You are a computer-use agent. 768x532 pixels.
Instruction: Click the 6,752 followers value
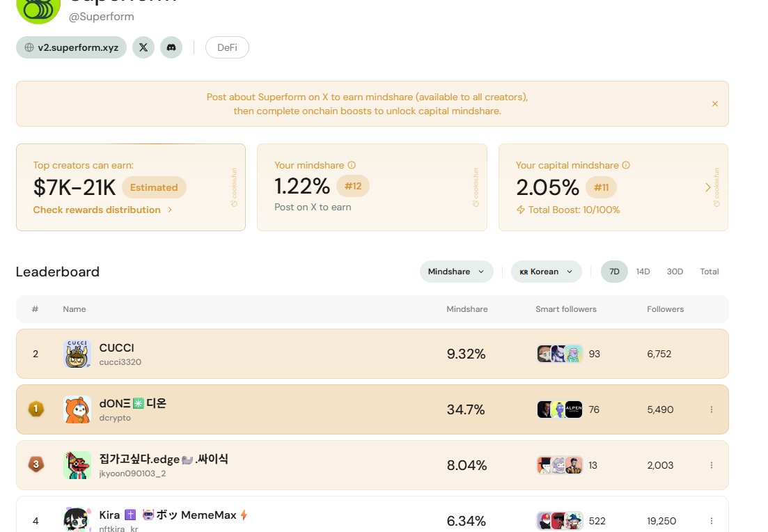659,354
